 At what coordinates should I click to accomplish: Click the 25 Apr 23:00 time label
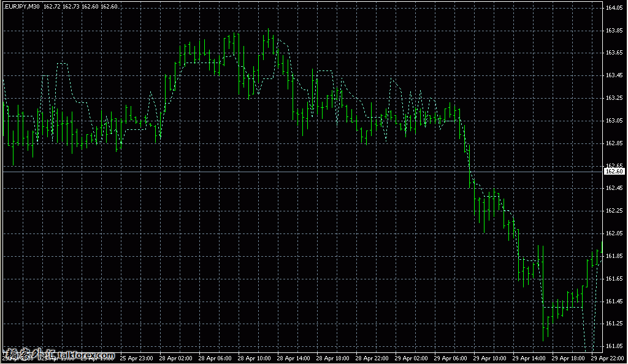point(137,358)
